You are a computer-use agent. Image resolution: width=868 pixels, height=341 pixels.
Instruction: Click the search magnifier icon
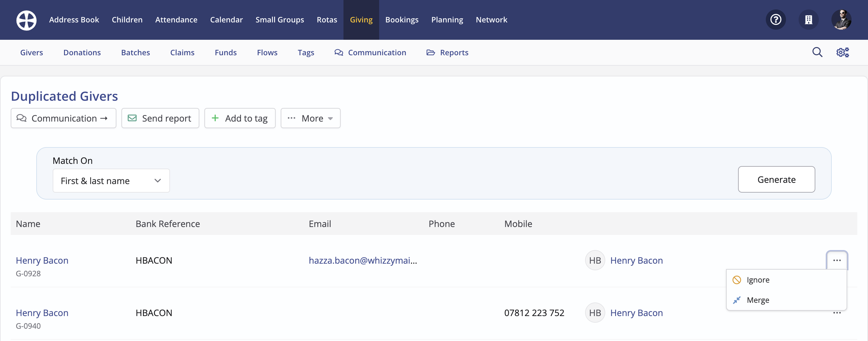[x=817, y=52]
